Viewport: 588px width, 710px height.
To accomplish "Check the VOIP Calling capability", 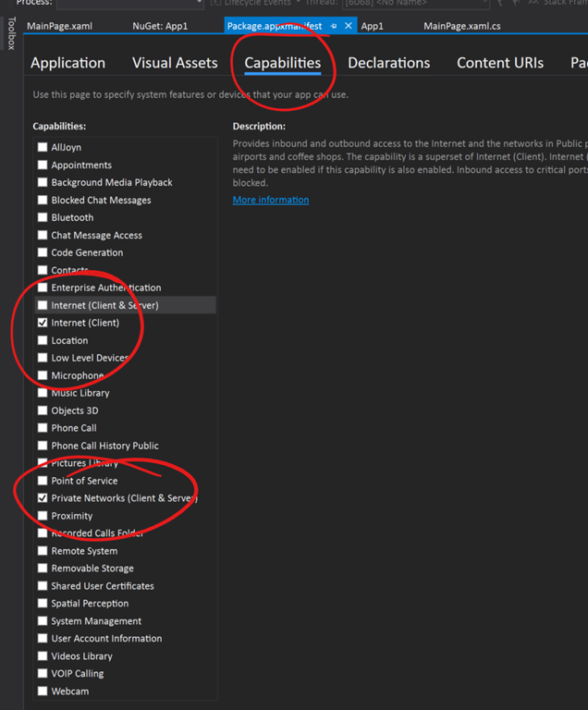I will point(43,673).
